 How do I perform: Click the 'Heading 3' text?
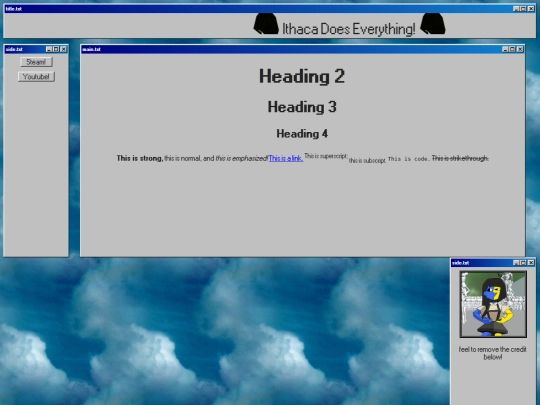click(x=302, y=107)
